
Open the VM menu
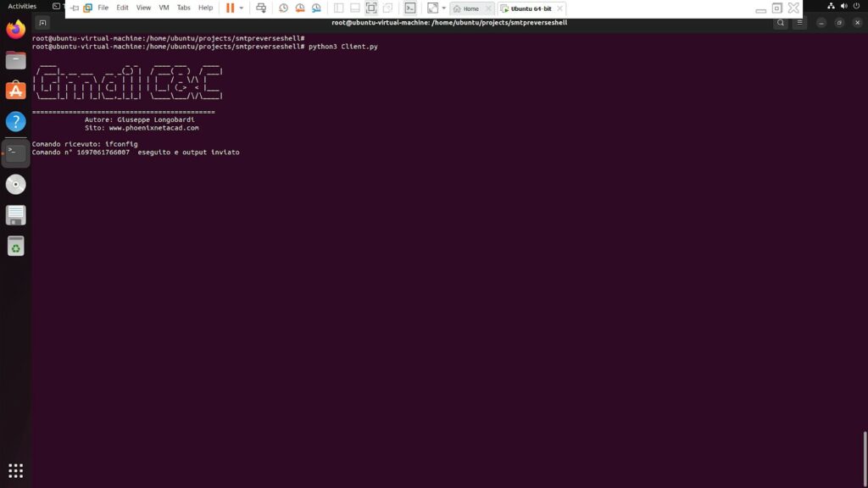(x=164, y=8)
